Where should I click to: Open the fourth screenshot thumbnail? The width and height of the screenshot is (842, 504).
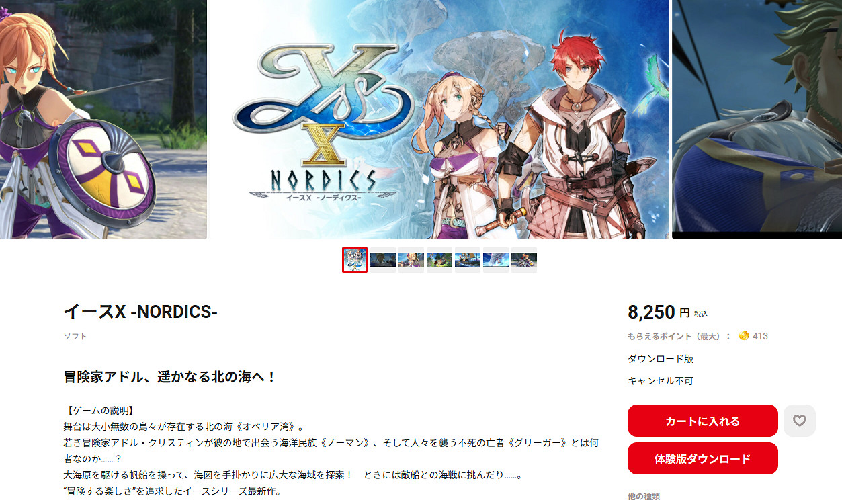point(439,260)
